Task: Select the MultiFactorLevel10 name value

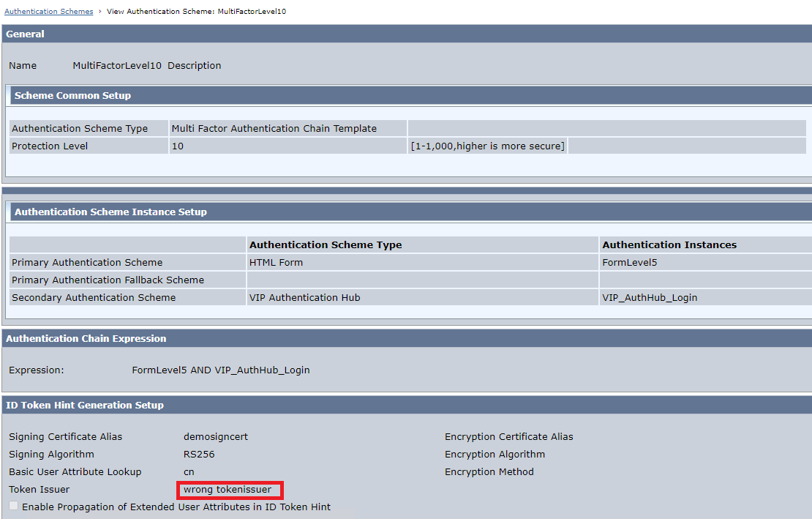Action: coord(117,66)
